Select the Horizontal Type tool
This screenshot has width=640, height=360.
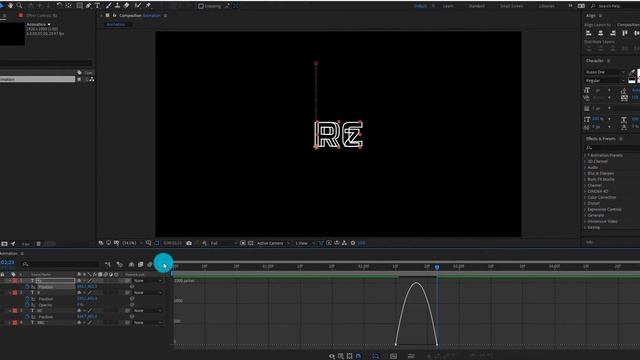point(98,6)
